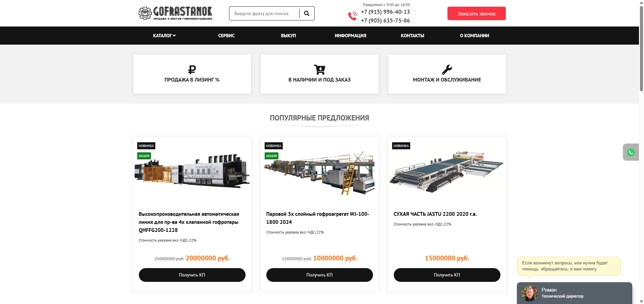Click Roman's avatar in chat widget
The height and width of the screenshot is (304, 644).
pos(530,294)
